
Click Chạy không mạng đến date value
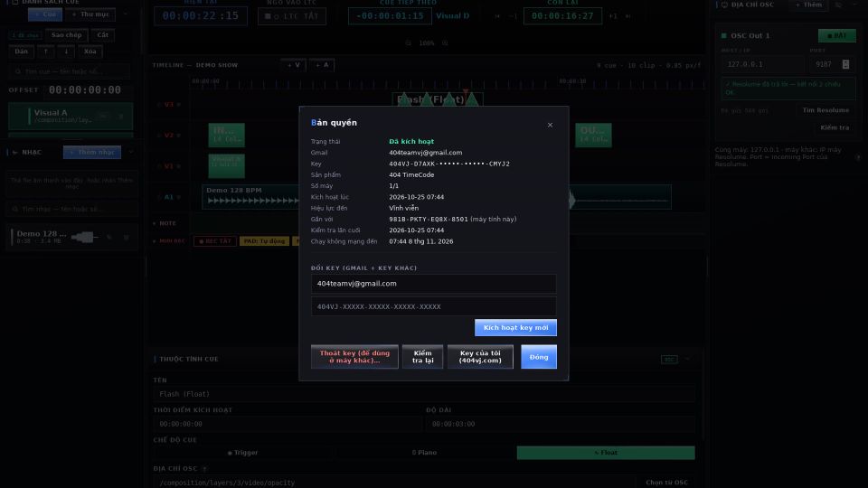pos(420,241)
